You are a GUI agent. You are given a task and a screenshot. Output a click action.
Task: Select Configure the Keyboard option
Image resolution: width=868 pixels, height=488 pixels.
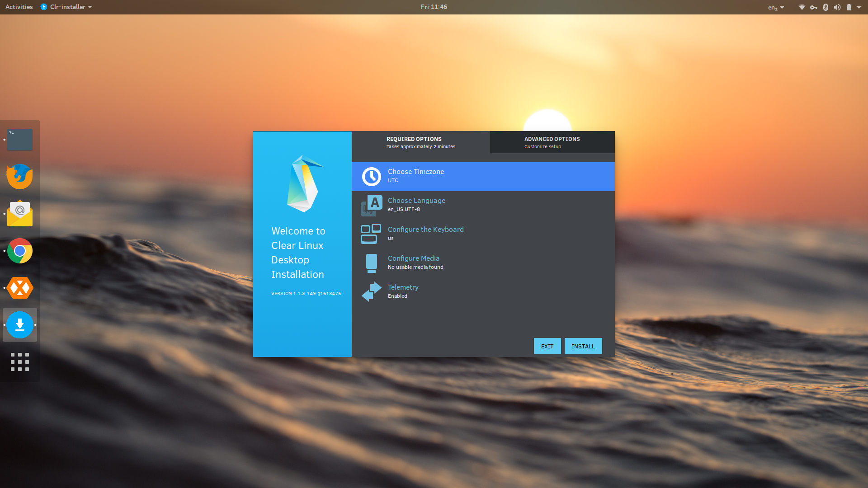click(x=483, y=234)
